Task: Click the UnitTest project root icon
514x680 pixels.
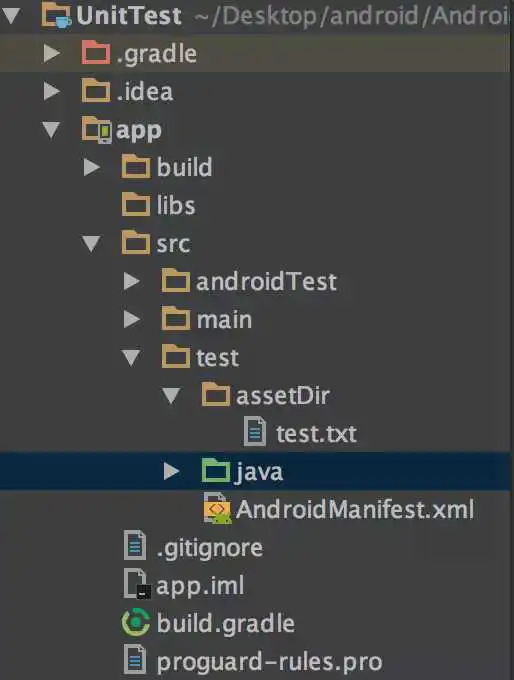Action: (x=56, y=14)
